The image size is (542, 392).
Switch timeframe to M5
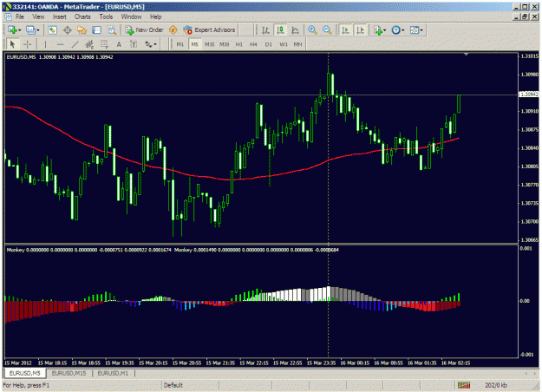point(194,44)
